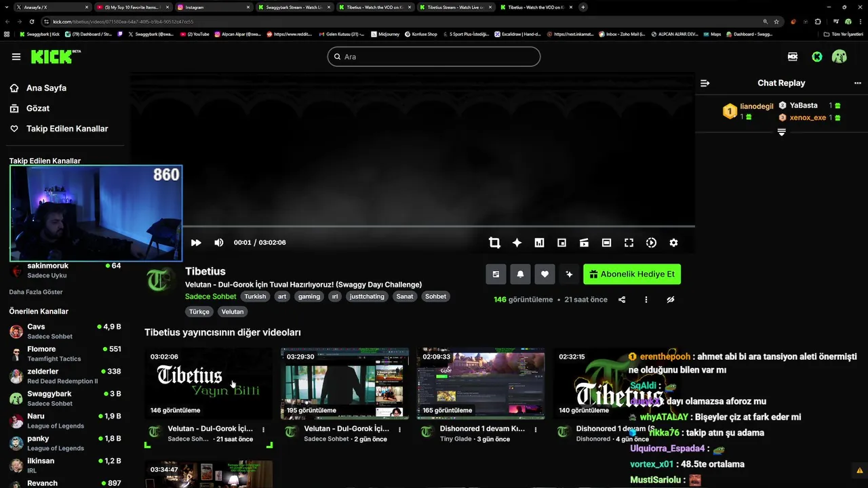Screen dimensions: 868x488
Task: Select the Velutan tag
Action: tap(233, 312)
